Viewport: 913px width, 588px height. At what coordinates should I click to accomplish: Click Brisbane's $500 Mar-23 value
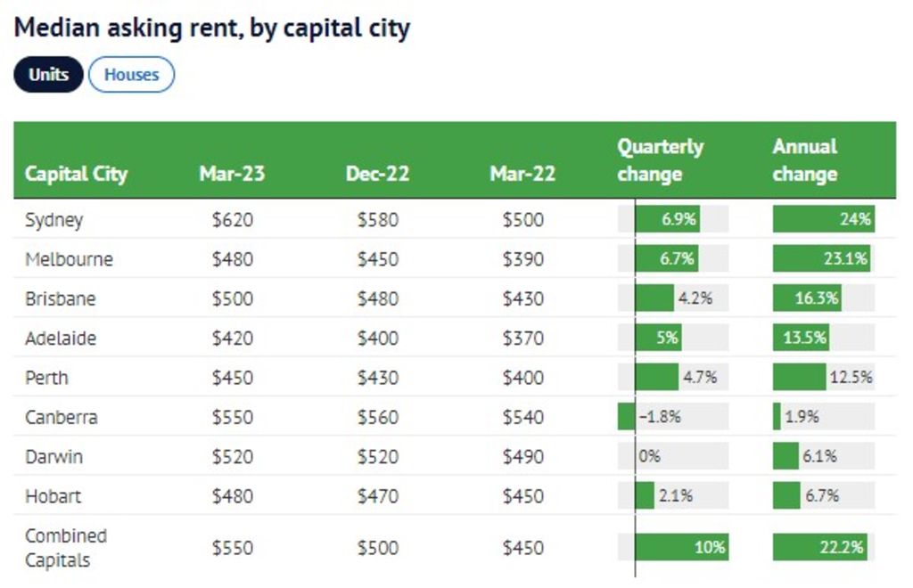click(230, 298)
